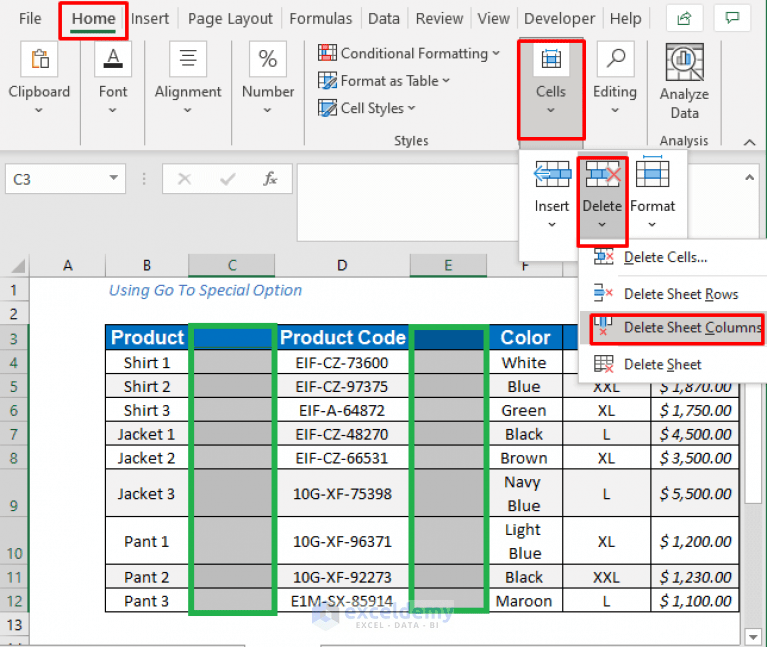This screenshot has width=767, height=647.
Task: Choose Delete Cells... menu entry
Action: [x=673, y=257]
